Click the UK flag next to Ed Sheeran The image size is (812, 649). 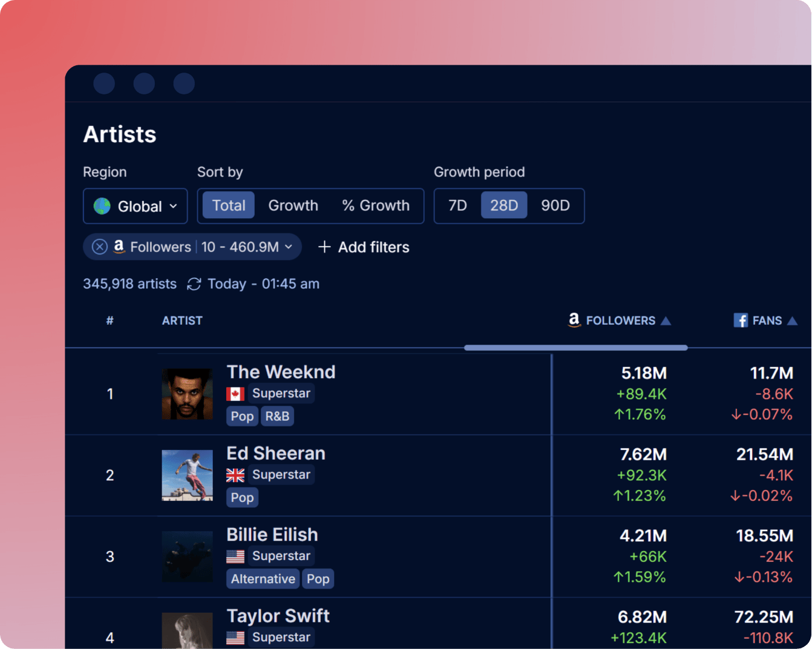click(x=235, y=475)
